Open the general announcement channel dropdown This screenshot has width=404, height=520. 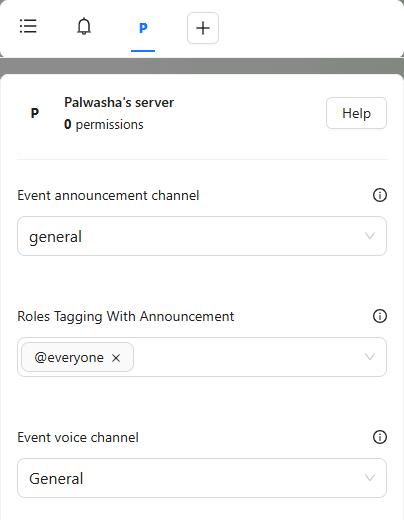(x=202, y=236)
